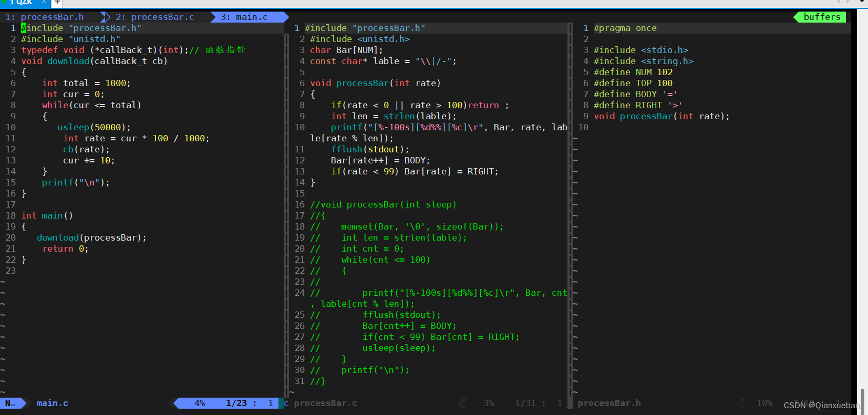
Task: Click the '#define TOP 100' line
Action: 633,83
